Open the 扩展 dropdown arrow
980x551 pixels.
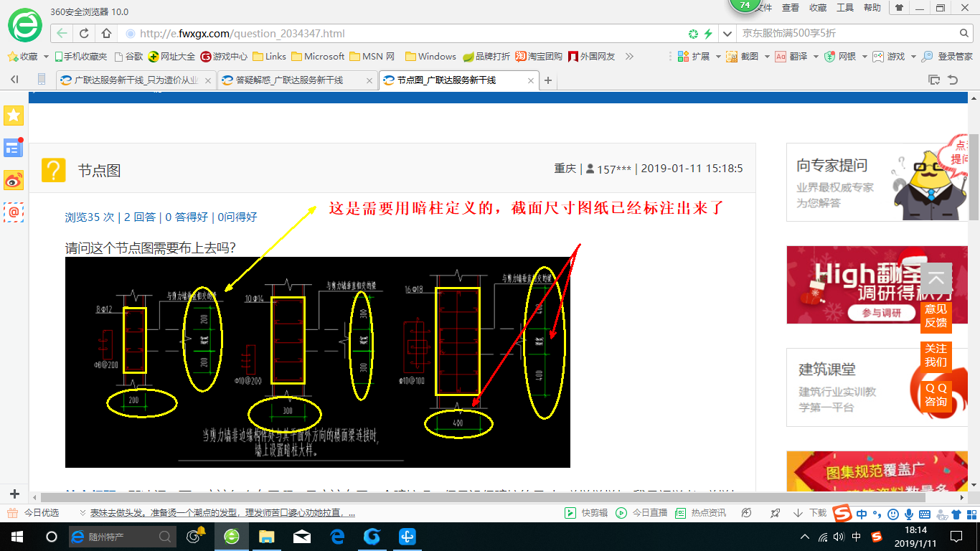coord(718,56)
